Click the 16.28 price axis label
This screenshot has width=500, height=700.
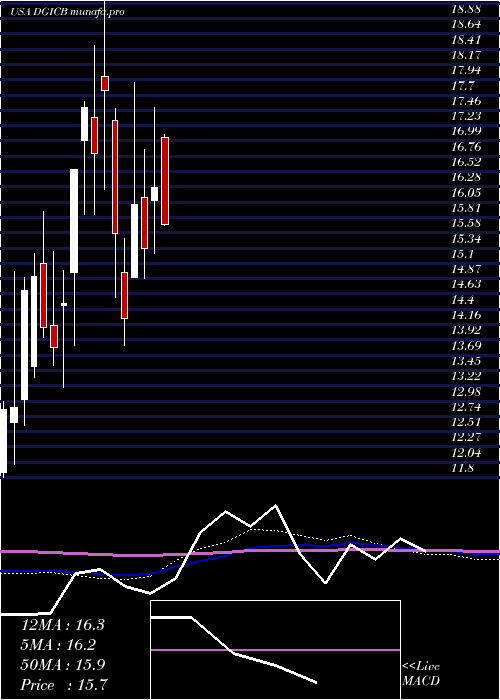coord(466,177)
